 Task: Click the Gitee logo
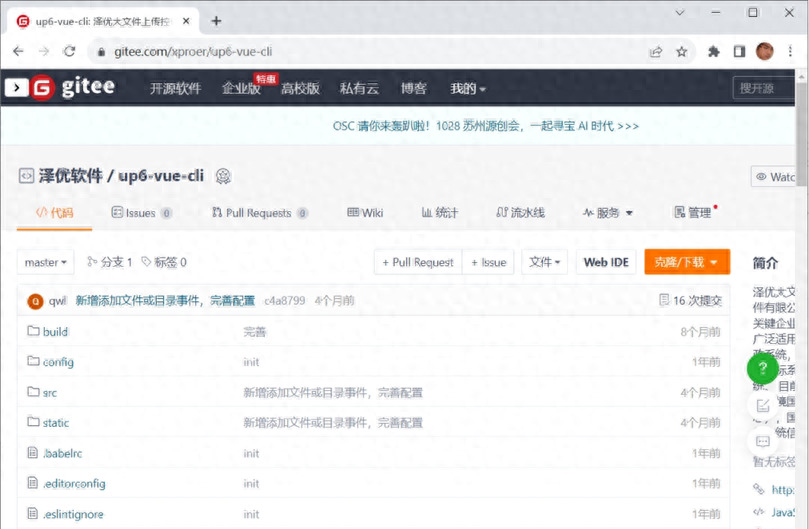[73, 87]
